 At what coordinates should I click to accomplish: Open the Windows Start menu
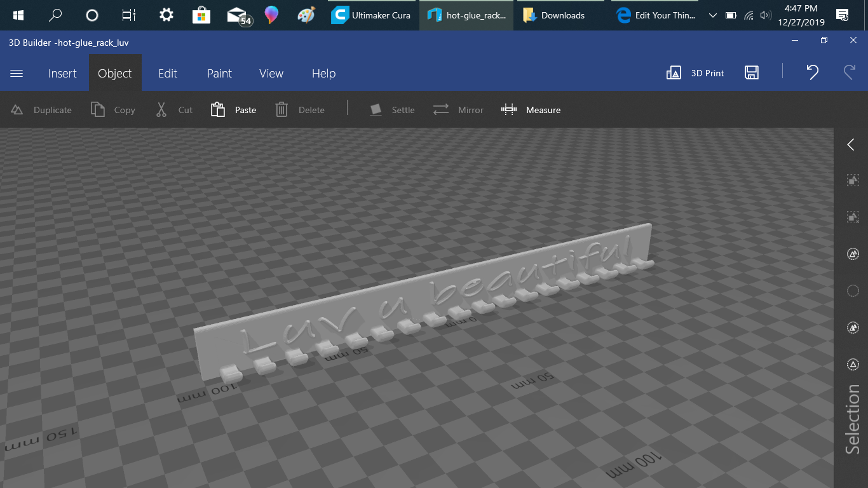(17, 15)
